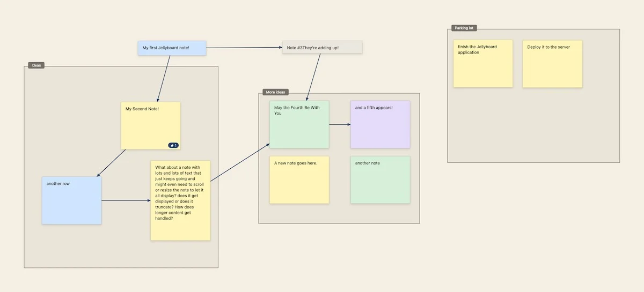Click the "Parking lot" group label
644x292 pixels.
[x=464, y=28]
